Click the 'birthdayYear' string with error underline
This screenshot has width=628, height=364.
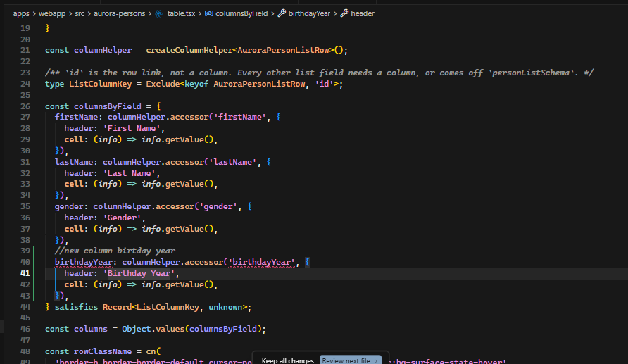click(261, 263)
